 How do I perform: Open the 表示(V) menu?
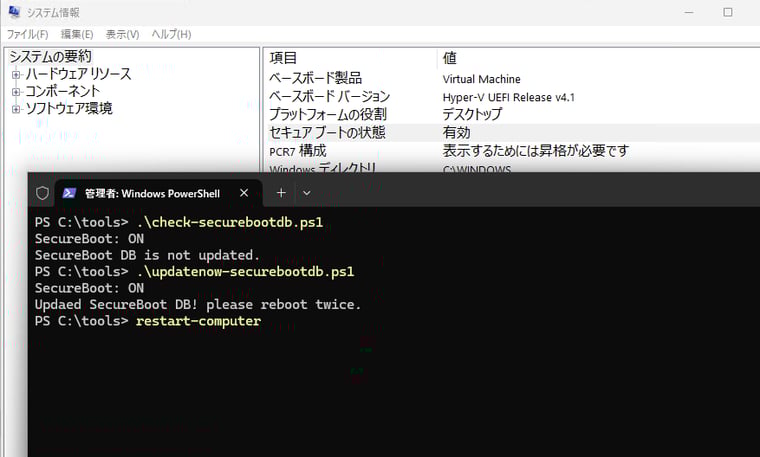122,34
